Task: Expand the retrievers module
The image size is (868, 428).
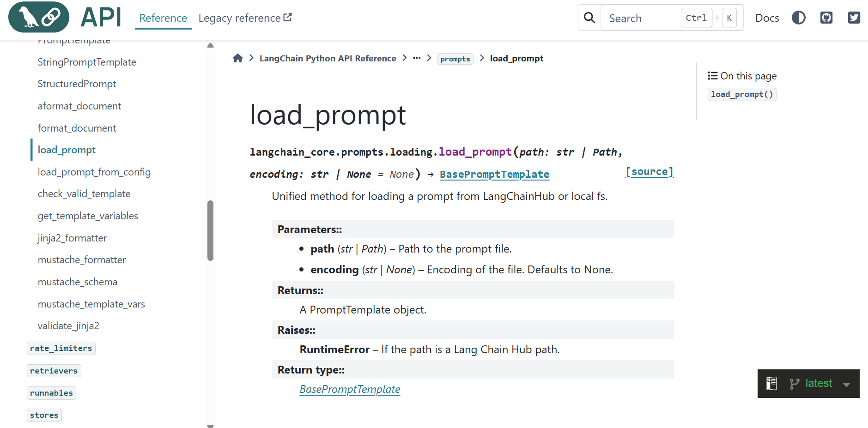Action: (54, 371)
